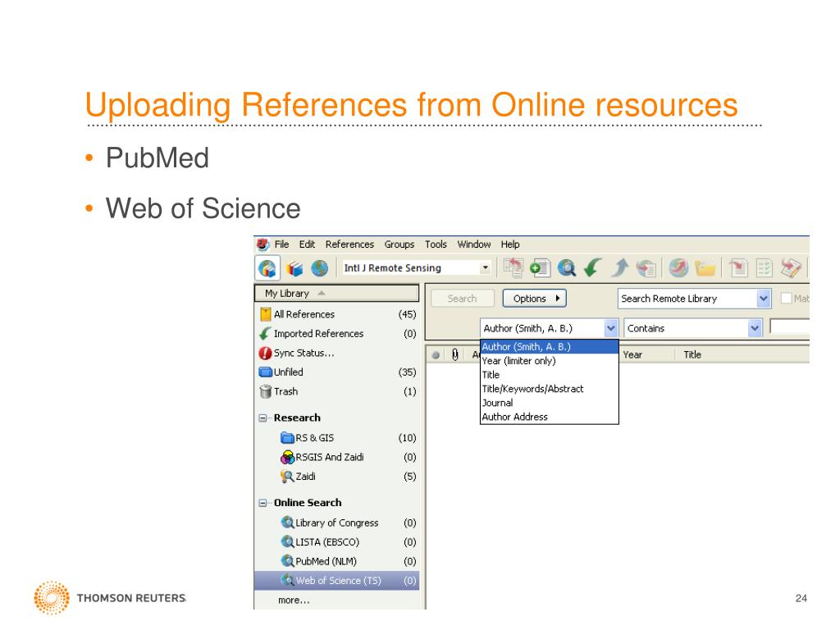This screenshot has width=840, height=630.
Task: Sort by the read status dot column
Action: click(436, 354)
